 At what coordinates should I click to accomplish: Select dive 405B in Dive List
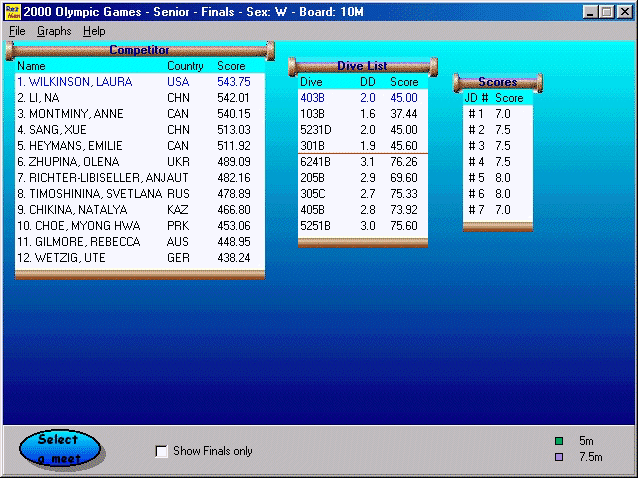[363, 210]
